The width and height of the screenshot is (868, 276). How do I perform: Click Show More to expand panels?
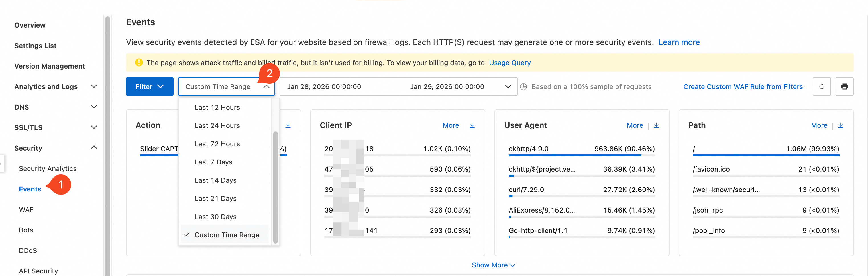[x=493, y=265]
